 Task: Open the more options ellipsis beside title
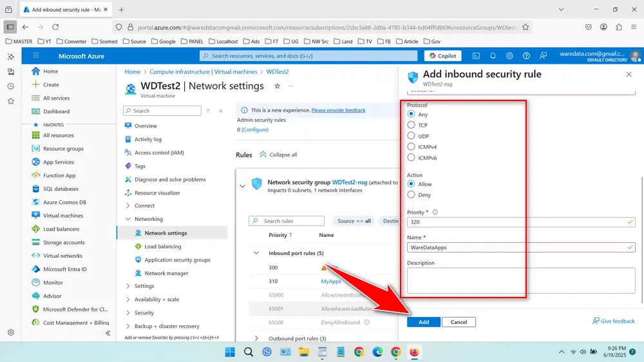(x=291, y=86)
